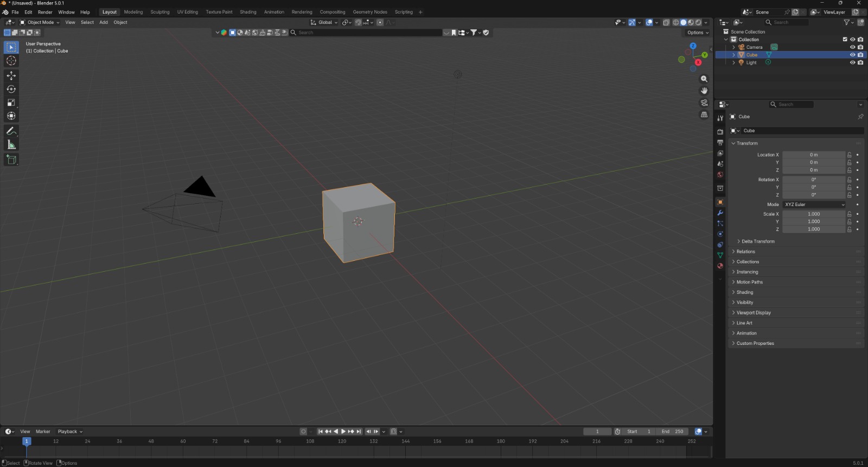Viewport: 868px width, 467px height.
Task: Open the XYZ Euler rotation mode dropdown
Action: 814,204
